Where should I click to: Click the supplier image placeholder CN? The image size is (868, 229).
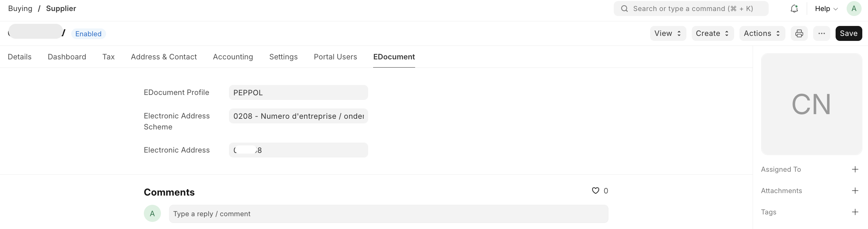(x=811, y=104)
